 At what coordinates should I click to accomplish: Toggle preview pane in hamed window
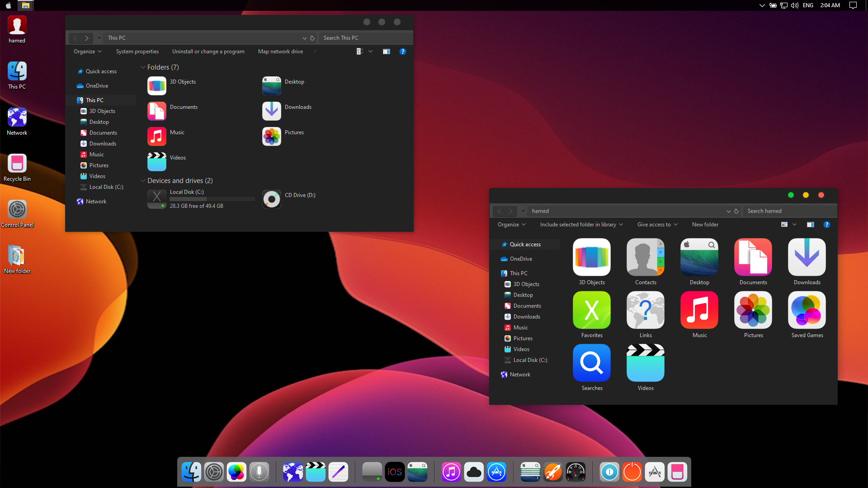click(x=811, y=225)
